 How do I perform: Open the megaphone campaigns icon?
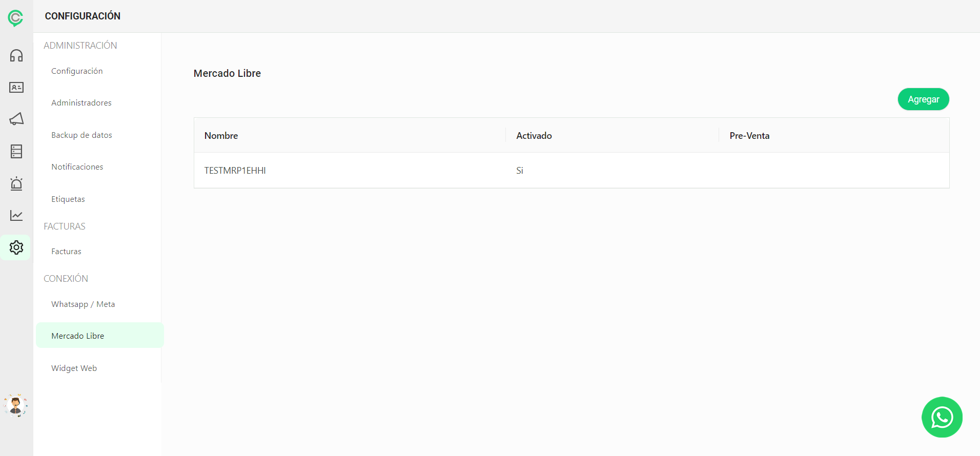point(16,119)
